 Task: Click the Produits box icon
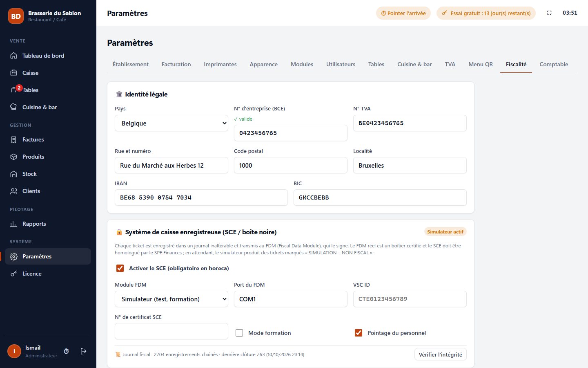click(x=13, y=157)
